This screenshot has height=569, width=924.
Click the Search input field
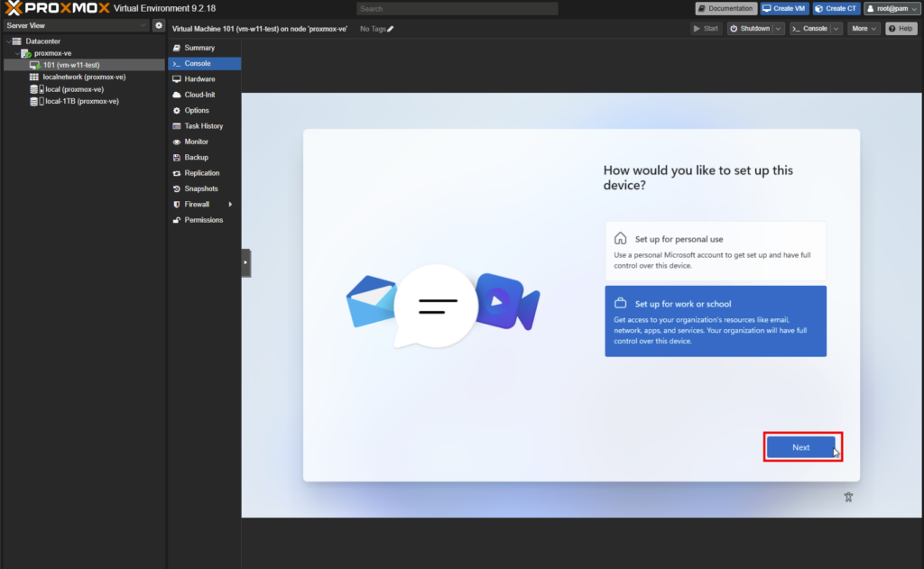pos(457,9)
